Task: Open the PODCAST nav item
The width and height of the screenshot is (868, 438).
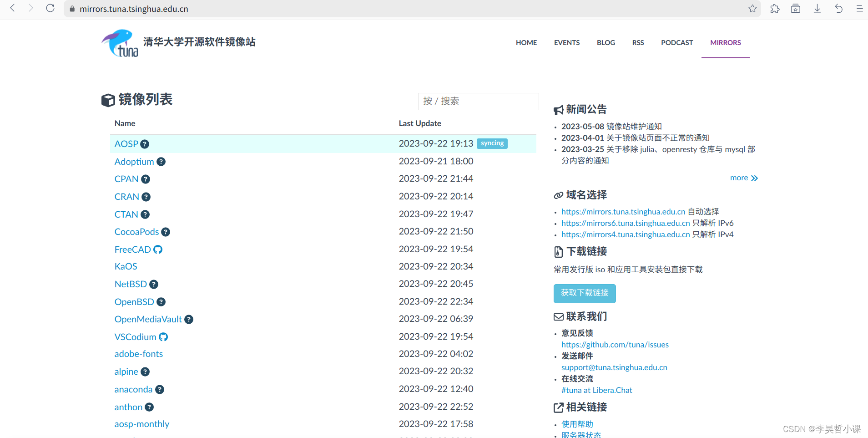Action: click(677, 42)
